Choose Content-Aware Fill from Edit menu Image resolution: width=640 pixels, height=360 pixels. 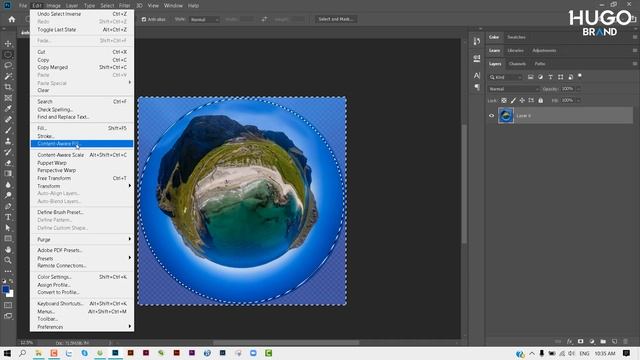82,144
